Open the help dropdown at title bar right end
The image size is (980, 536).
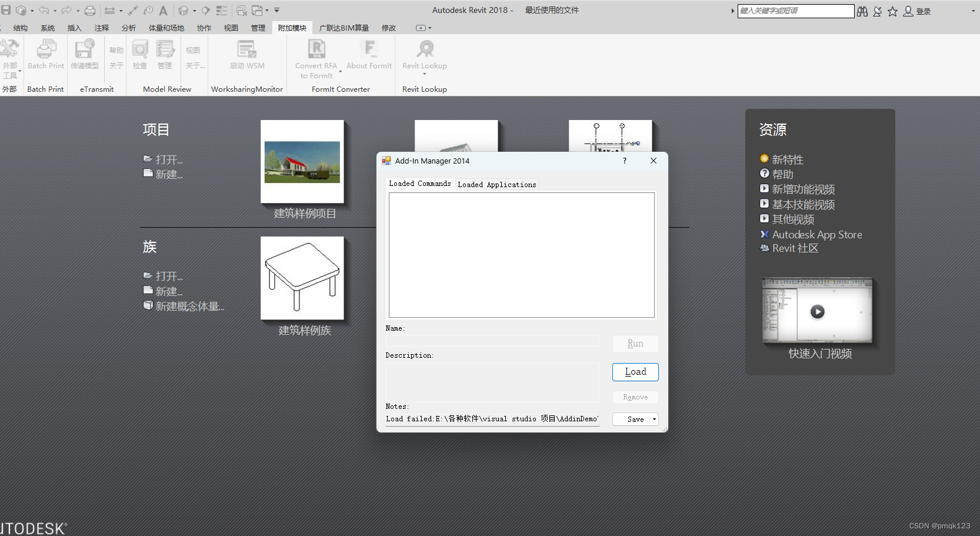(x=973, y=11)
